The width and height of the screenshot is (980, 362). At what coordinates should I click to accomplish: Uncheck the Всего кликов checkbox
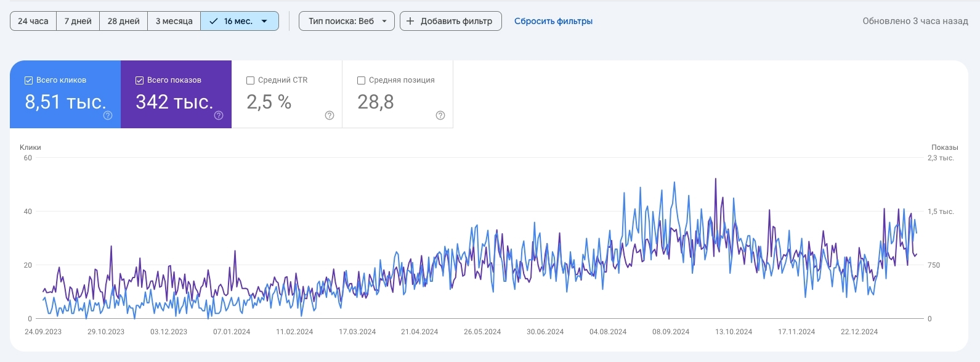click(x=28, y=80)
